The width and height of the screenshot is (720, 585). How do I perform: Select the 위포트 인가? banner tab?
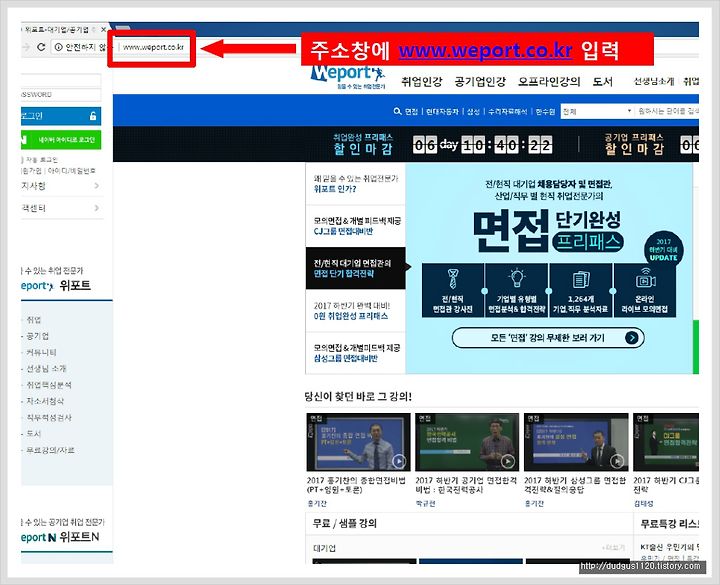tap(355, 184)
